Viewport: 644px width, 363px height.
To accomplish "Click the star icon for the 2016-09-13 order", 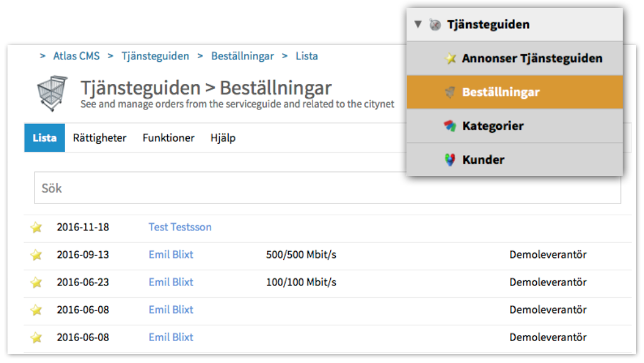I will pos(36,255).
